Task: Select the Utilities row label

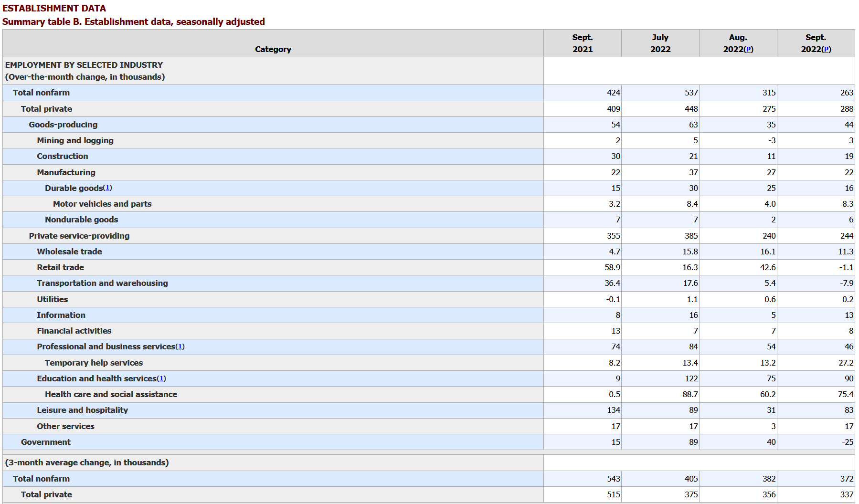Action: 52,299
